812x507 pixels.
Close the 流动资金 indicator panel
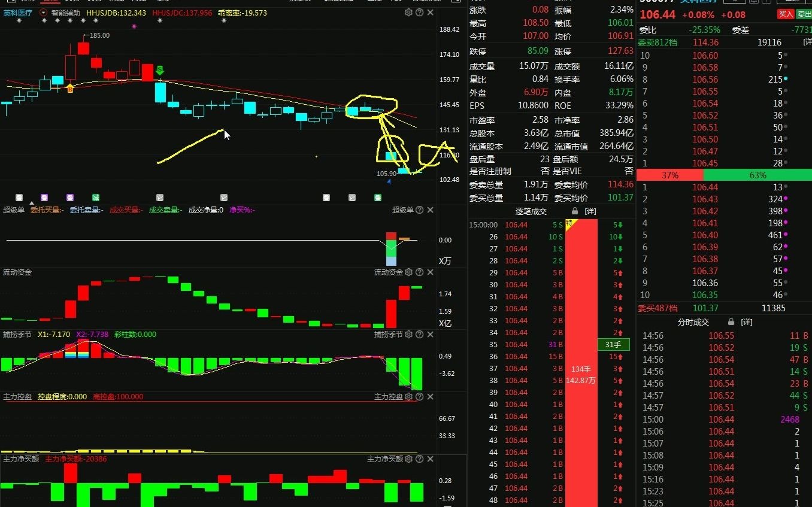430,272
